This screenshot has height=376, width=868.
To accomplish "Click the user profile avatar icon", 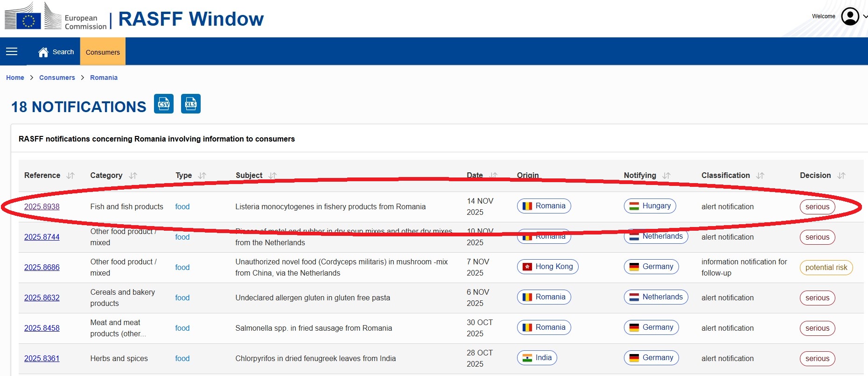I will [x=850, y=16].
